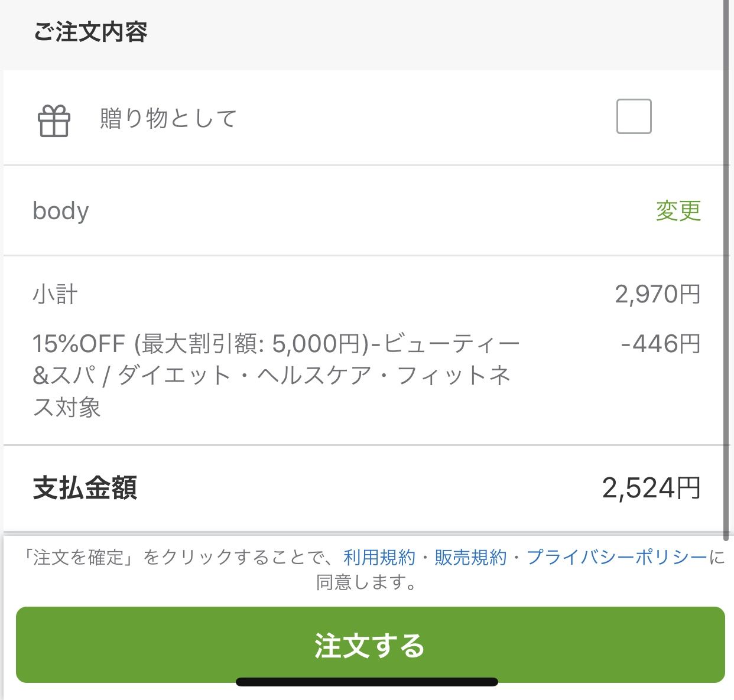Tap the black home indicator bar
This screenshot has height=700, width=734.
[367, 682]
